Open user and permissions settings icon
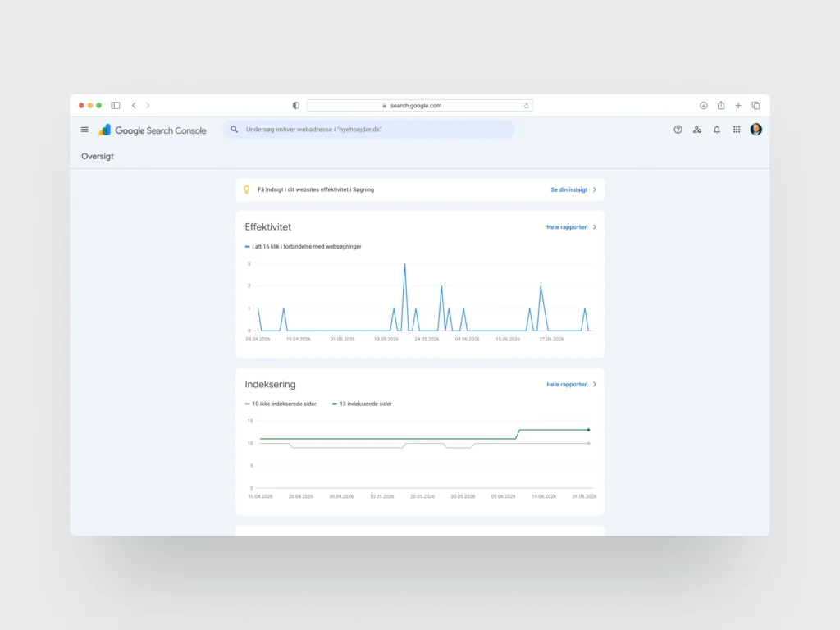This screenshot has height=630, width=840. click(697, 130)
